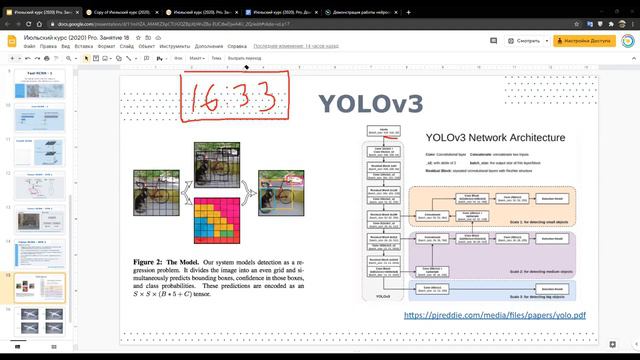Image resolution: width=640 pixels, height=360 pixels.
Task: Undo the last action
Action: tap(28, 58)
